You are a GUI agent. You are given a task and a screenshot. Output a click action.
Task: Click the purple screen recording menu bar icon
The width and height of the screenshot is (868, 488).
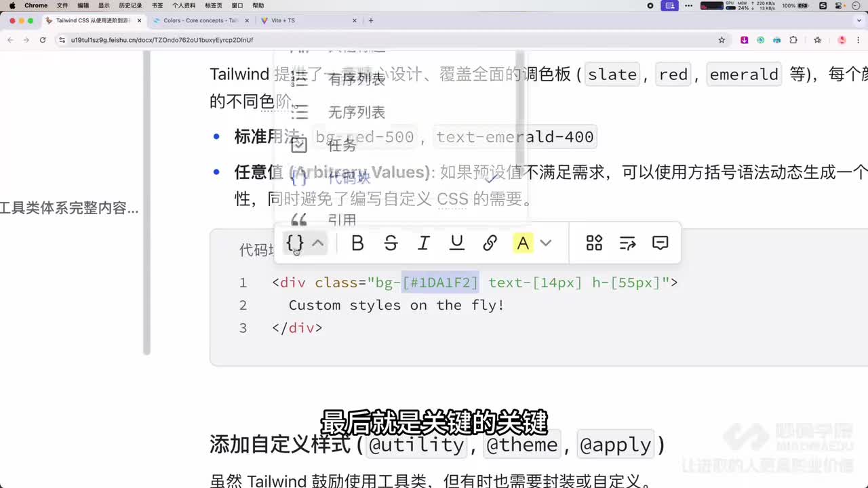[670, 5]
